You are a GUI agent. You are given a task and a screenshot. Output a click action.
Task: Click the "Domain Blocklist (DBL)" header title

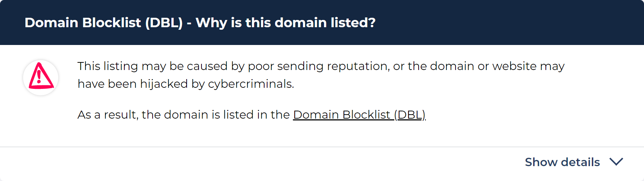pyautogui.click(x=103, y=23)
